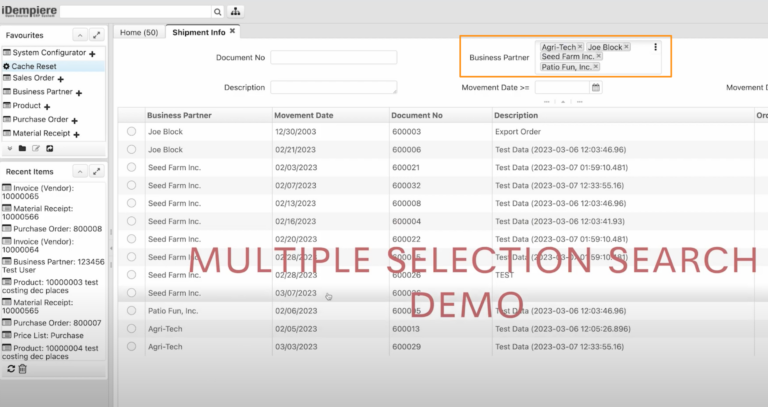The height and width of the screenshot is (407, 768).
Task: Remove the Patio Fun, Inc. chip
Action: point(596,67)
